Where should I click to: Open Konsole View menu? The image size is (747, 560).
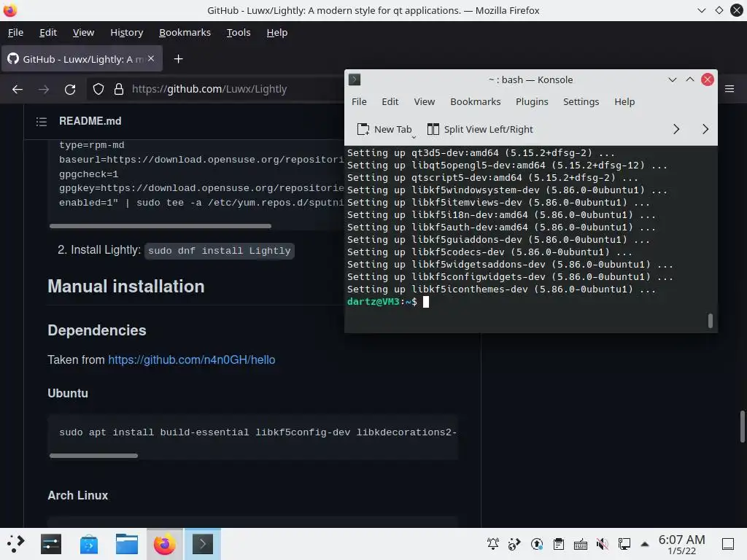coord(424,101)
